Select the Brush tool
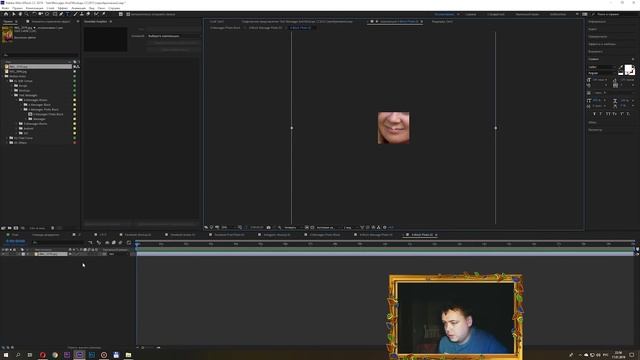 pyautogui.click(x=75, y=14)
